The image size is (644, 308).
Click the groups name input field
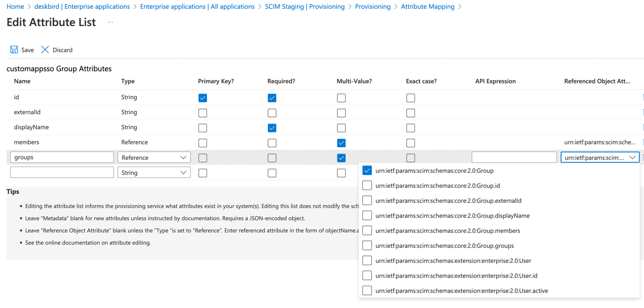62,157
